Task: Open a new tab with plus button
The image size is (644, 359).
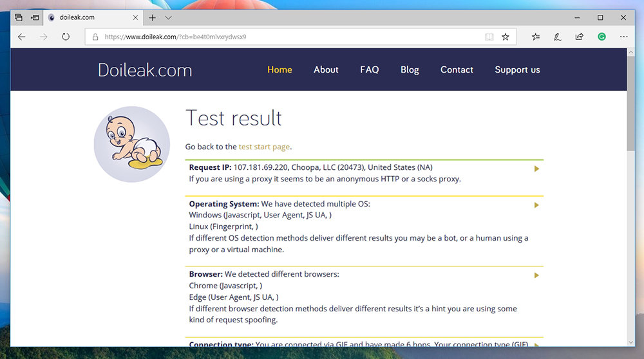Action: coord(153,17)
